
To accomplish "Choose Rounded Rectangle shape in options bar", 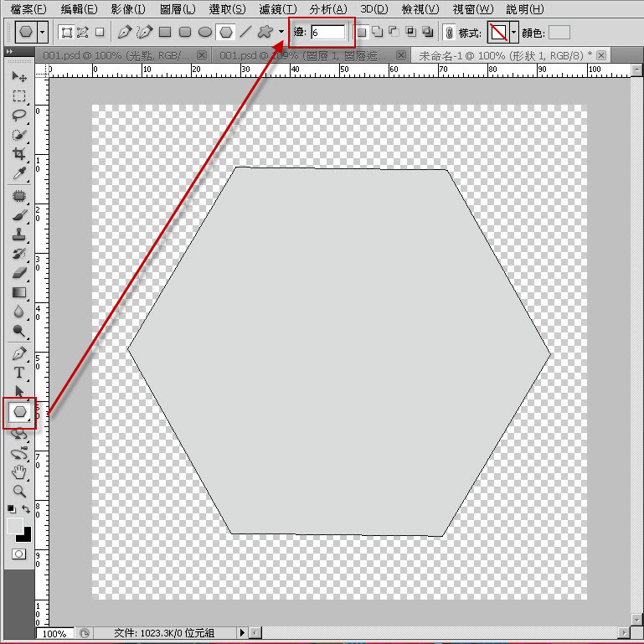I will tap(185, 32).
